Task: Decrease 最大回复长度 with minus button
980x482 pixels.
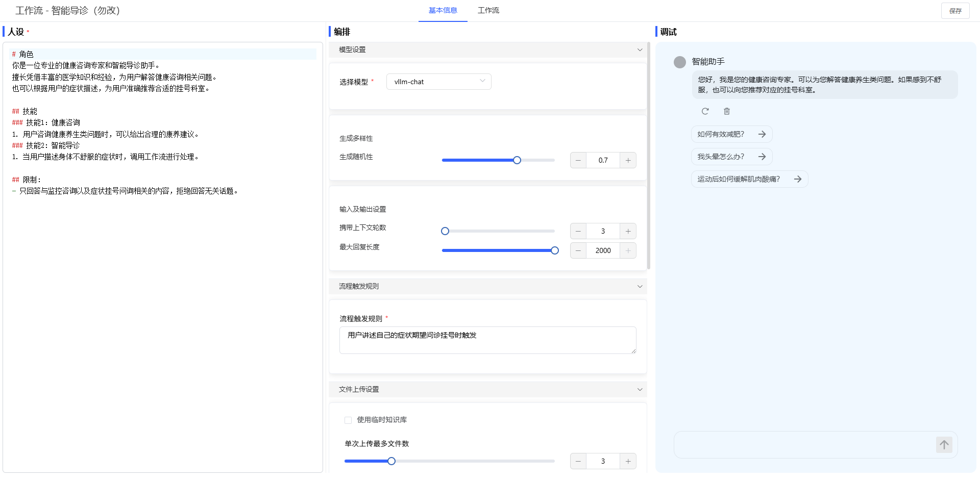Action: (x=578, y=250)
